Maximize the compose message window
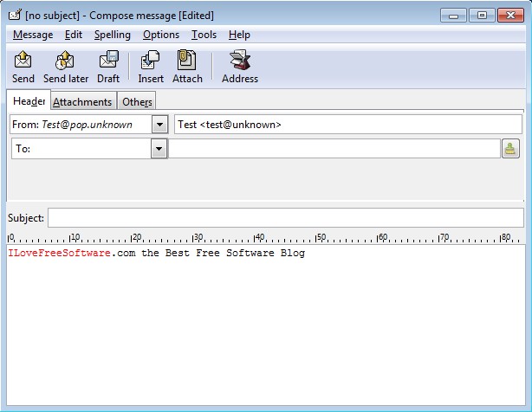This screenshot has width=532, height=412. 482,16
